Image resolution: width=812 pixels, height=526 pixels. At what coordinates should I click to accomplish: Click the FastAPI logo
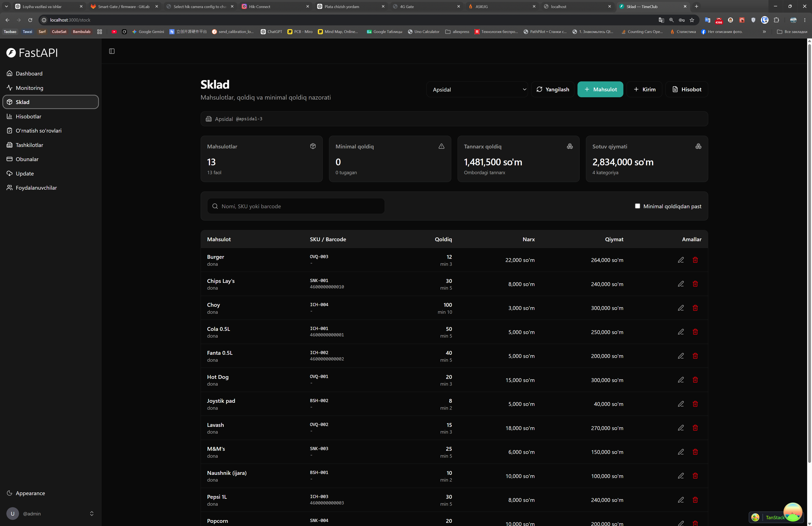coord(32,52)
